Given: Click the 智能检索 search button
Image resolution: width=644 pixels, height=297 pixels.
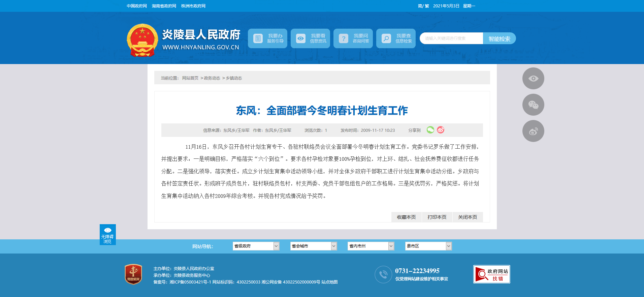Looking at the screenshot, I should pos(499,38).
